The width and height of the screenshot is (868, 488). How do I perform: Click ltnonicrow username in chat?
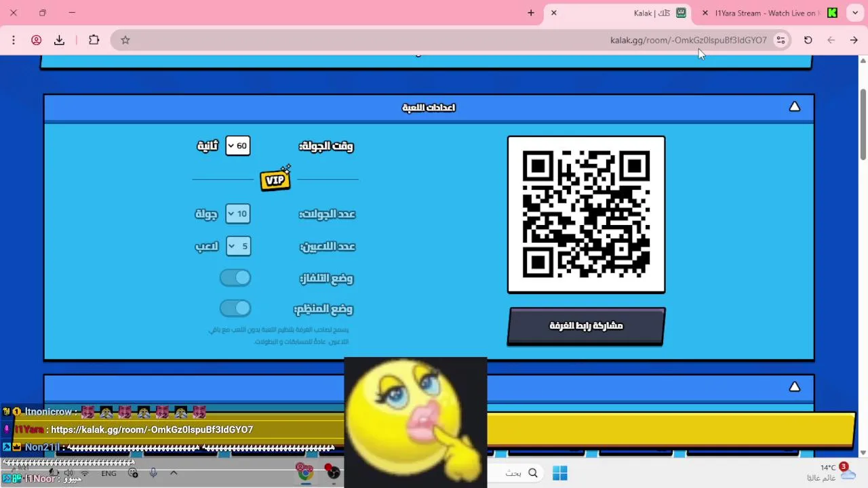coord(48,412)
